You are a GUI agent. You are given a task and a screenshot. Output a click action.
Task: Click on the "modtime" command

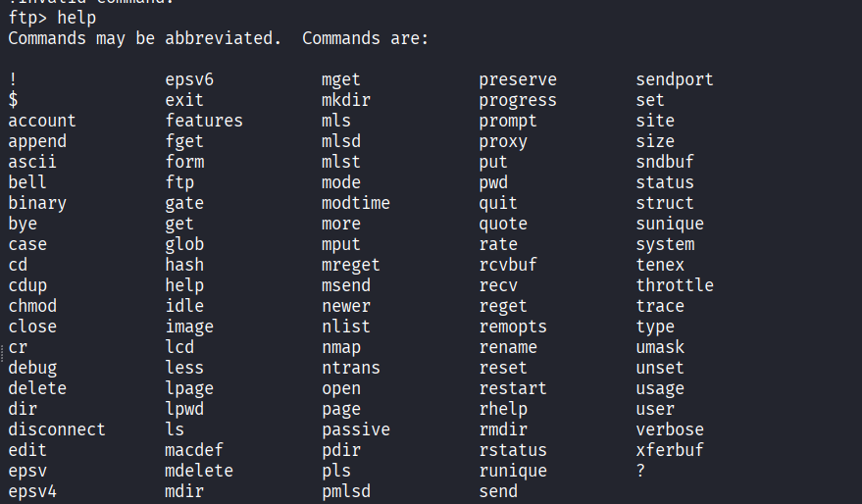point(355,203)
